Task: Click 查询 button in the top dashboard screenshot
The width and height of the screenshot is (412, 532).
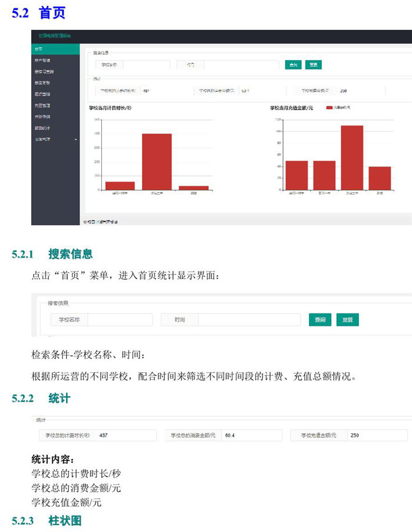Action: 293,65
